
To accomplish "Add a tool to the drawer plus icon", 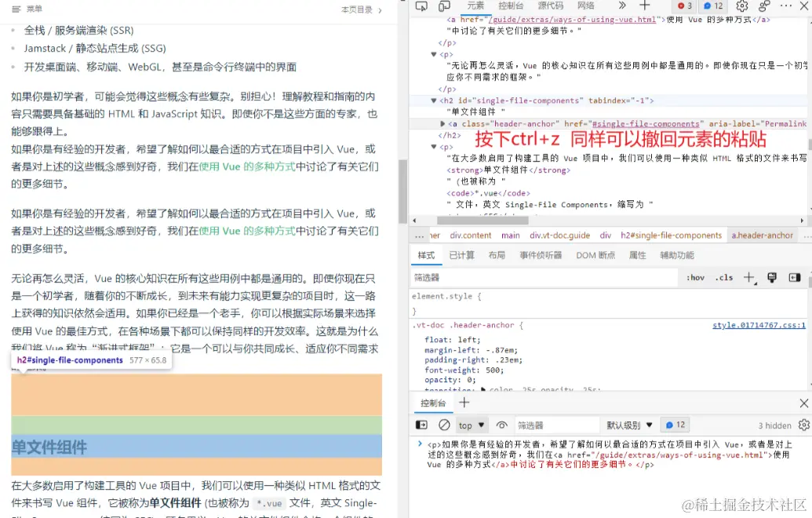I will 464,403.
